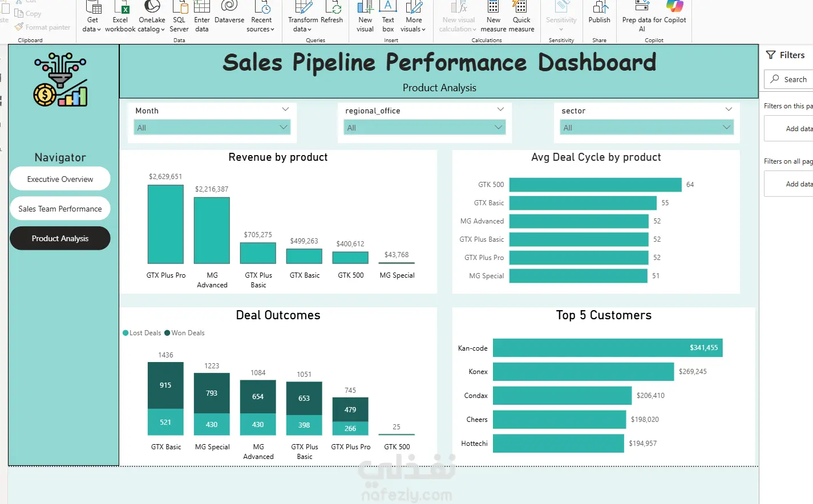Add data fields to all pages filters
The height and width of the screenshot is (504, 813).
click(x=790, y=184)
